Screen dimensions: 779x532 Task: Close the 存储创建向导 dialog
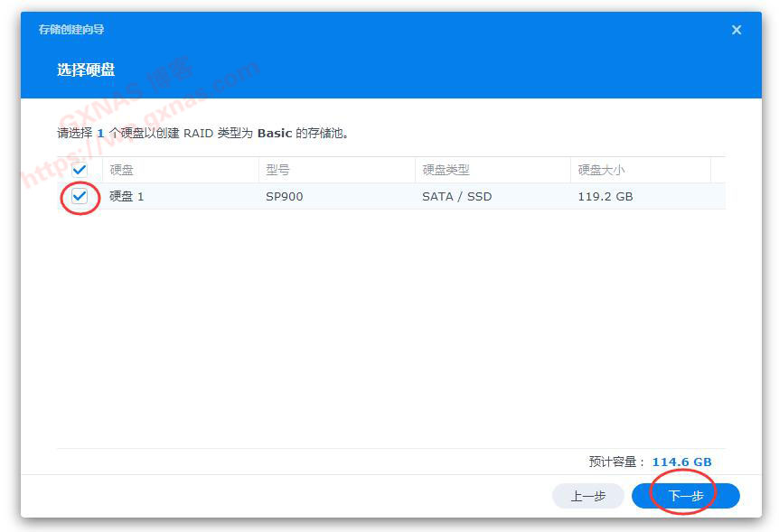pyautogui.click(x=737, y=29)
